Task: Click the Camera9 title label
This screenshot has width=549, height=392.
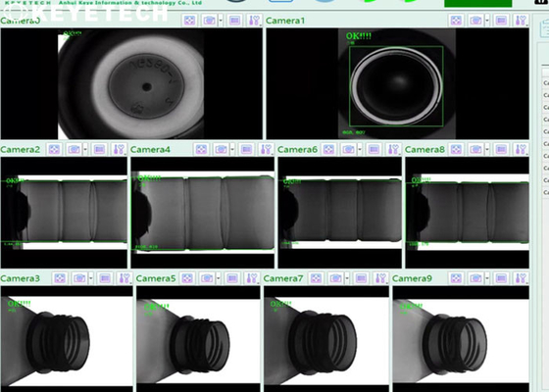Action: pos(412,278)
